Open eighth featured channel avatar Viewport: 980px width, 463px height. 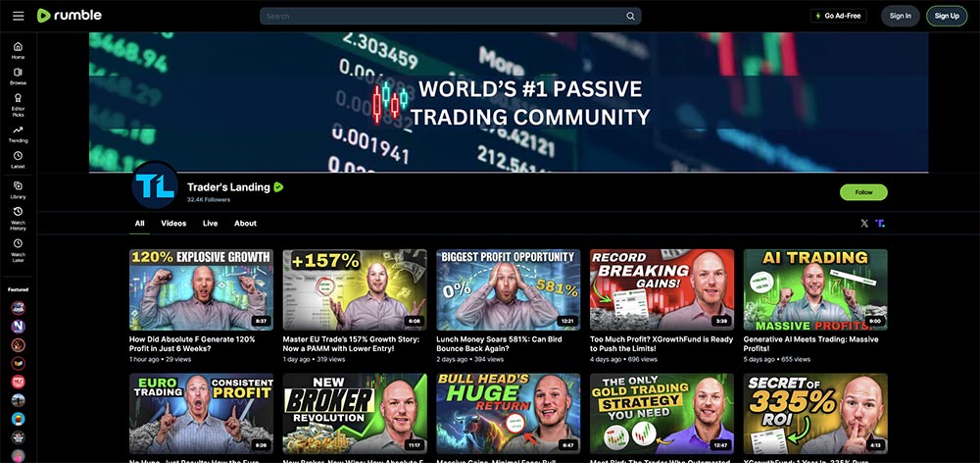(x=18, y=437)
